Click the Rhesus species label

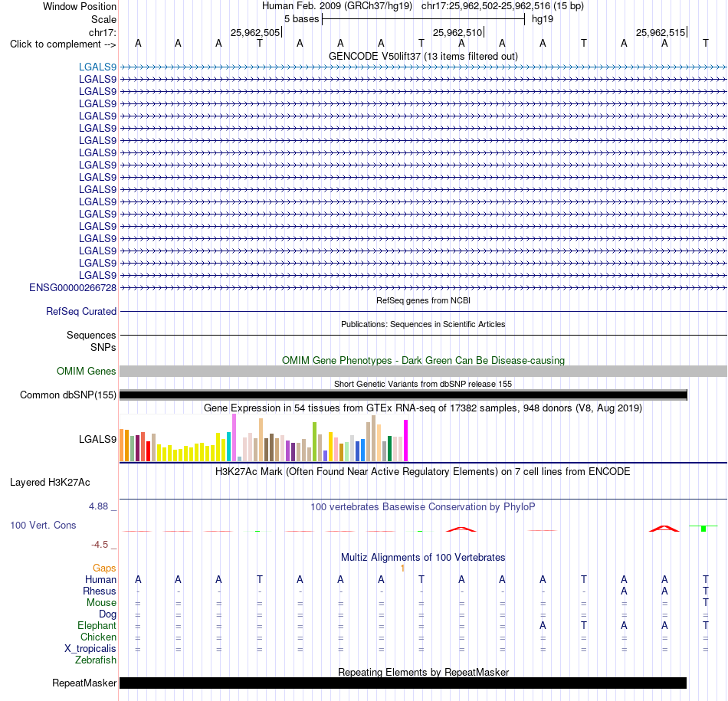(x=100, y=591)
